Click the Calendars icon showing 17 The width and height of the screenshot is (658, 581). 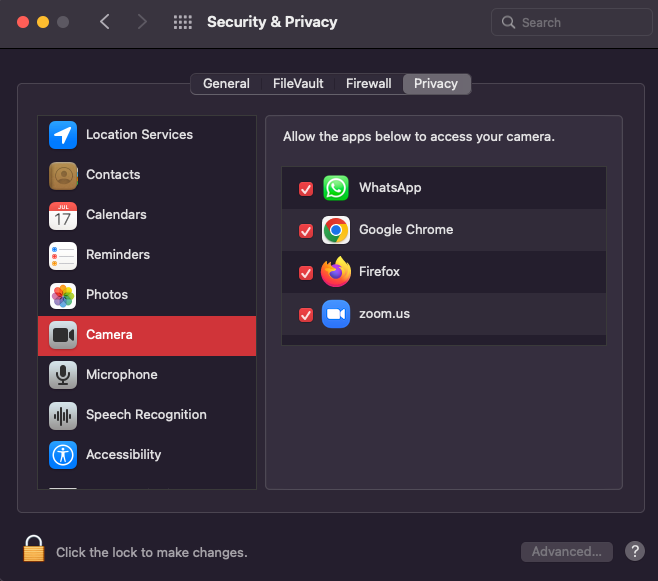point(63,216)
